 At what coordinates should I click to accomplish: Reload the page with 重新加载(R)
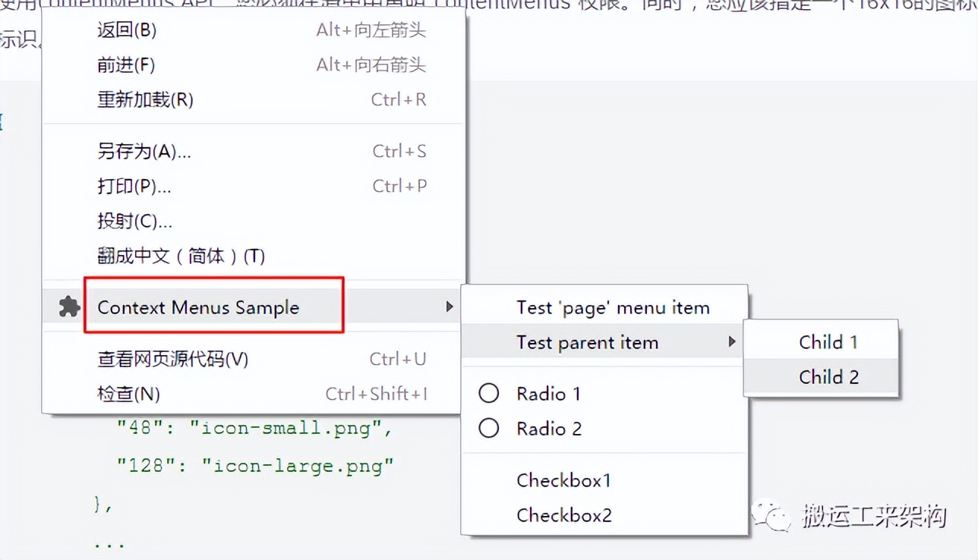252,99
